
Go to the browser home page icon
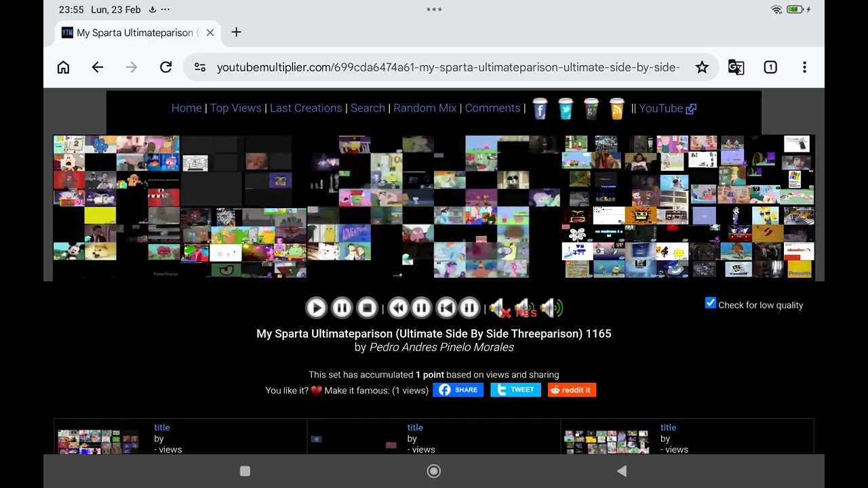63,67
